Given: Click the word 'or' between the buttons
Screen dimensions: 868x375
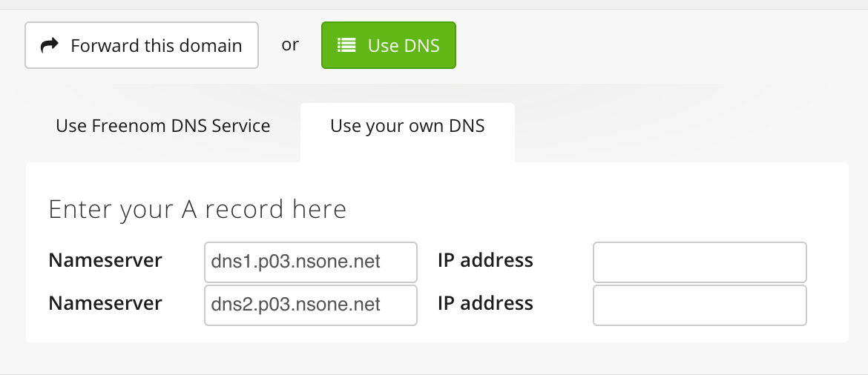Looking at the screenshot, I should click(290, 44).
